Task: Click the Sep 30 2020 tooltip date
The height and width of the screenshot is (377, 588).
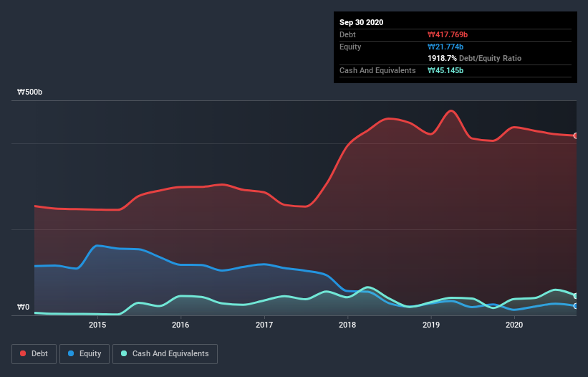Action: point(361,22)
